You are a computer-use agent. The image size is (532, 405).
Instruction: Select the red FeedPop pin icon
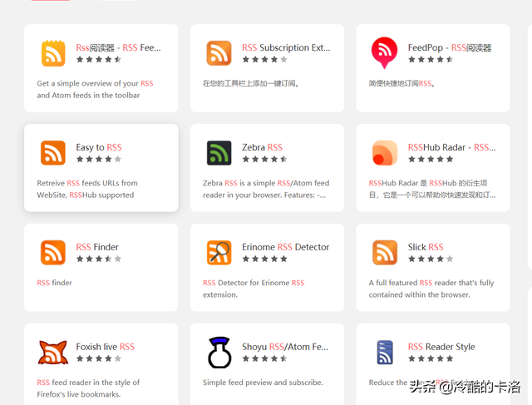coord(384,53)
